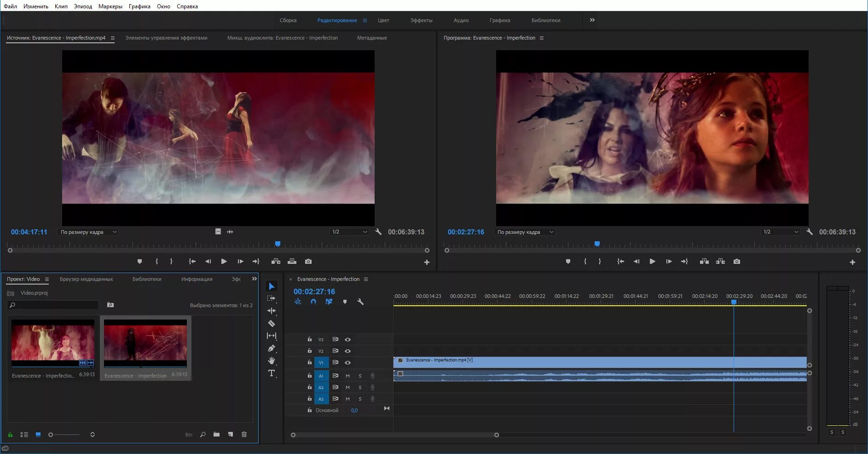
Task: Mute audio track A1
Action: tap(347, 376)
